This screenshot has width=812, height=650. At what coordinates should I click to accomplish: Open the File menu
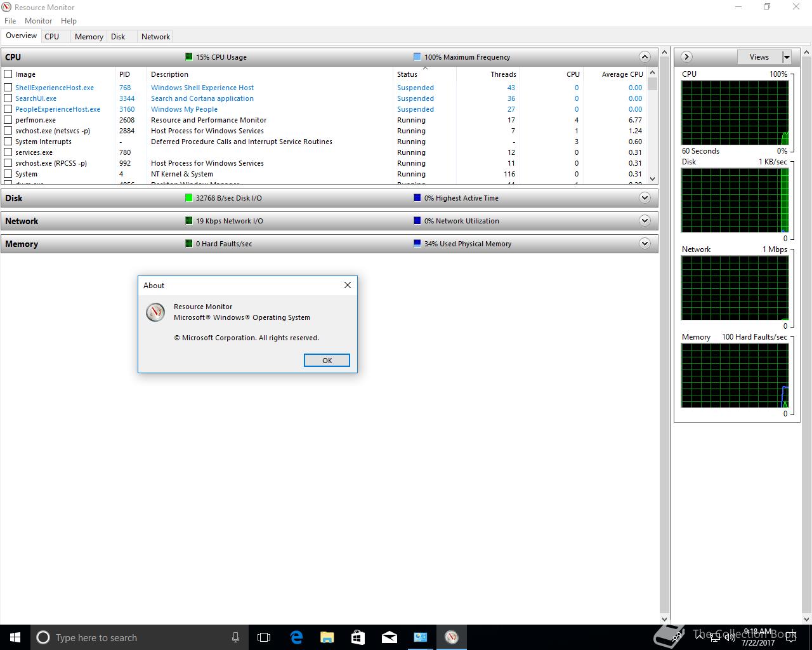click(x=10, y=21)
